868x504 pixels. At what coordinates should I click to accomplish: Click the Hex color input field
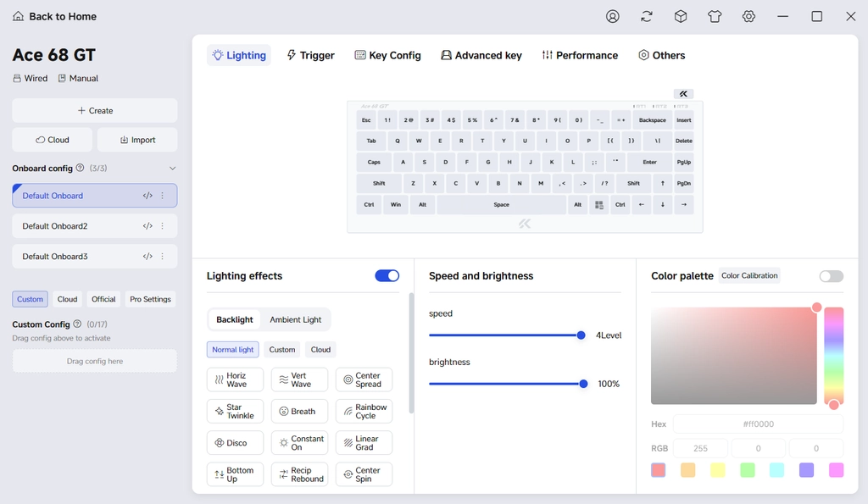tap(758, 424)
